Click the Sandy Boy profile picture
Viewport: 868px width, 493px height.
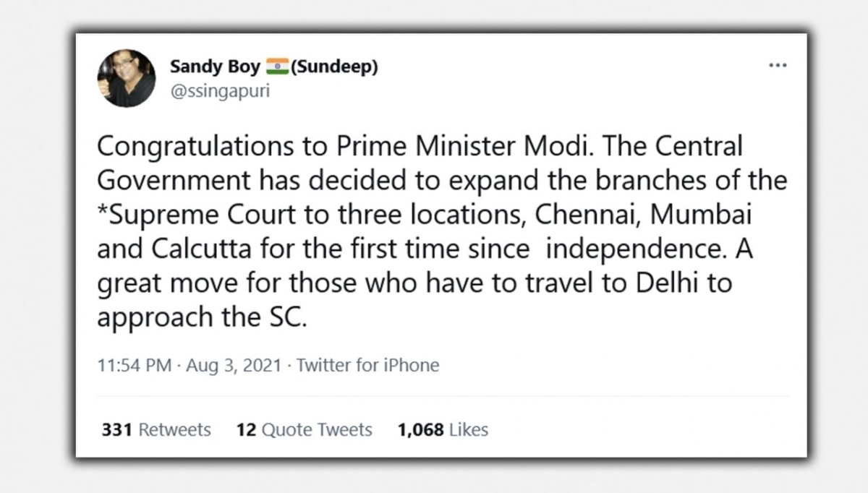tap(127, 78)
